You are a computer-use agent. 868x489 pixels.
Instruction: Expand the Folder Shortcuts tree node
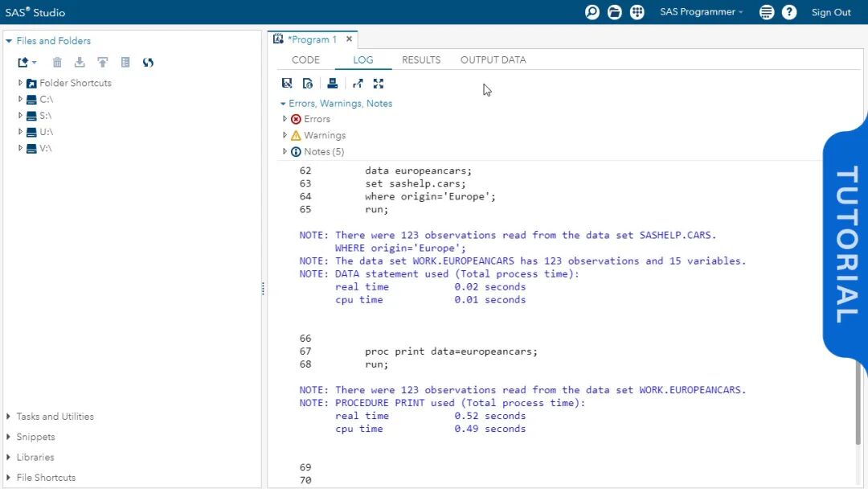[20, 83]
